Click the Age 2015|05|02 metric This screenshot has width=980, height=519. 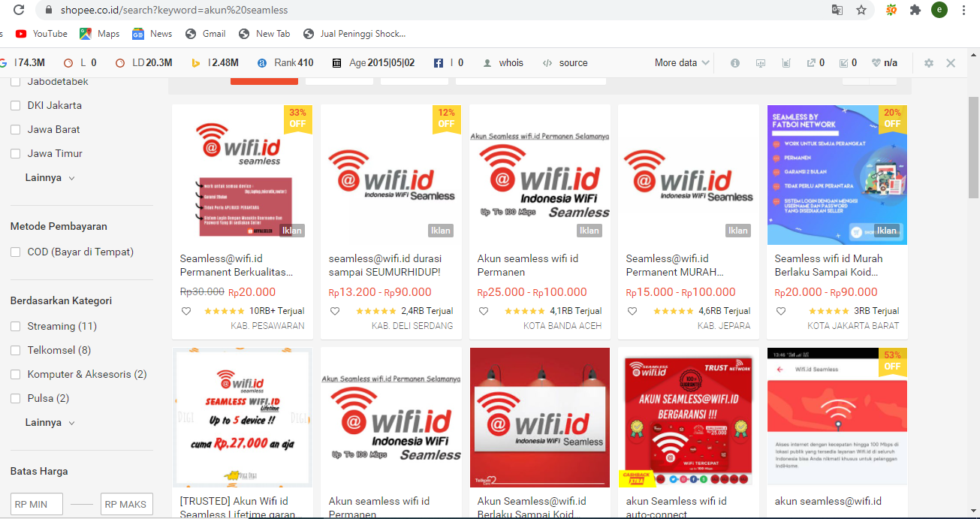(x=373, y=63)
